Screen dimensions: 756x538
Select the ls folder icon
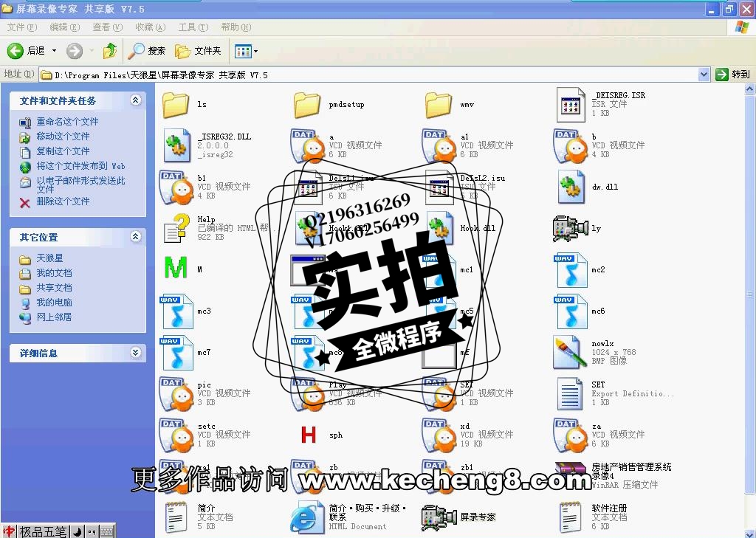(x=176, y=105)
